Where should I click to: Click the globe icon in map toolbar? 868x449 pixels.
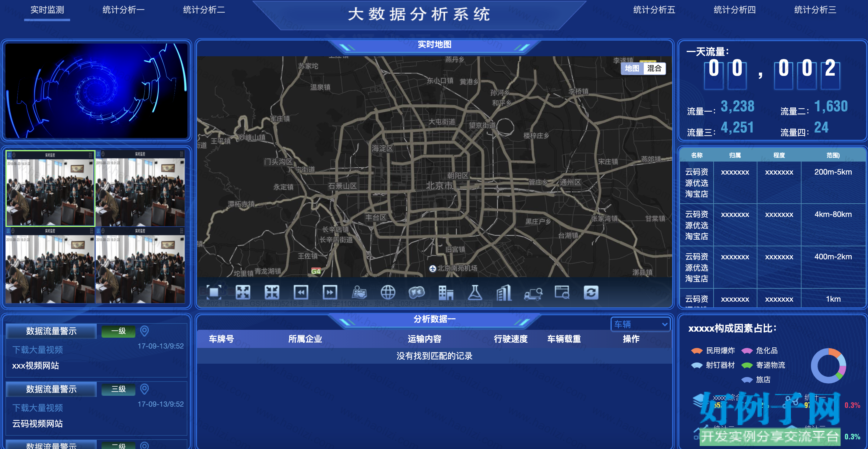[388, 292]
